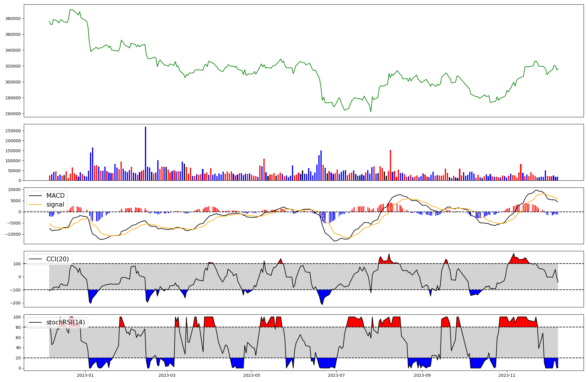Viewport: 588px width, 382px height.
Task: Click the CCI(20) legend entry
Action: coord(57,259)
